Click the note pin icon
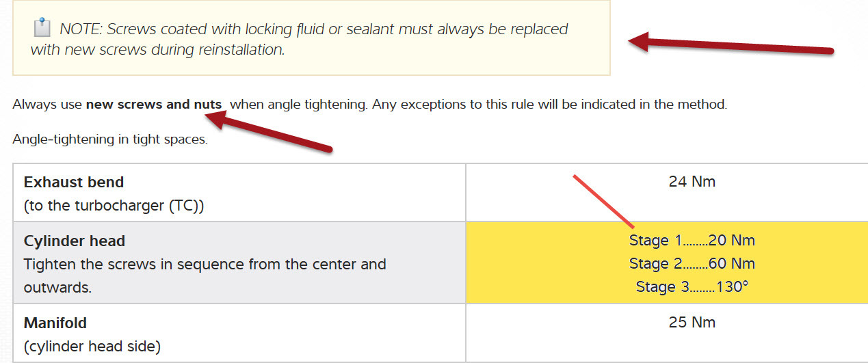Viewport: 868px width, 363px height. click(x=42, y=28)
